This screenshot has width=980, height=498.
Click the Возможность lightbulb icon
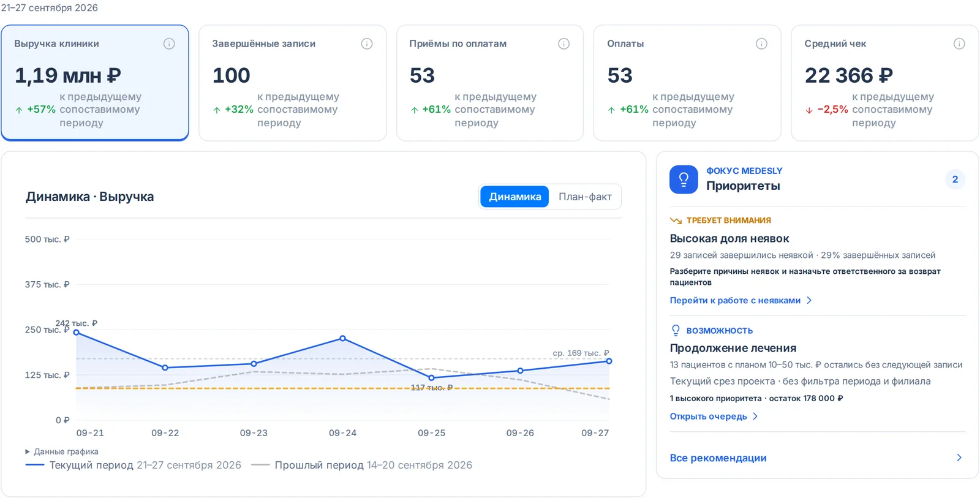(x=676, y=330)
